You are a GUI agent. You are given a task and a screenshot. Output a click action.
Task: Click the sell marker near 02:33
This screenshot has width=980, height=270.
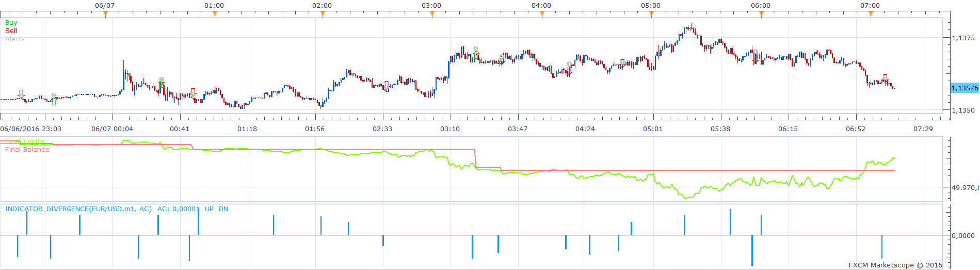[x=387, y=85]
